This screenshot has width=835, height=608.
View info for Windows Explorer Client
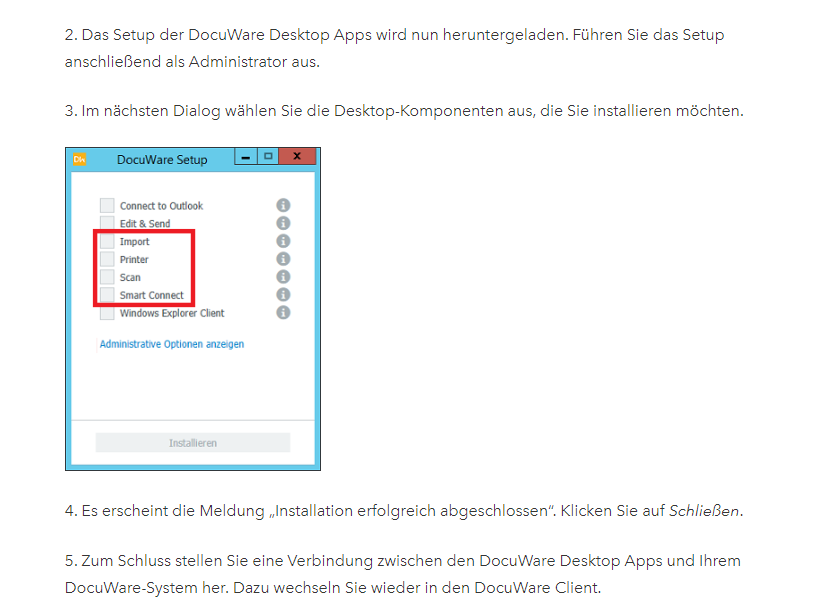coord(283,313)
